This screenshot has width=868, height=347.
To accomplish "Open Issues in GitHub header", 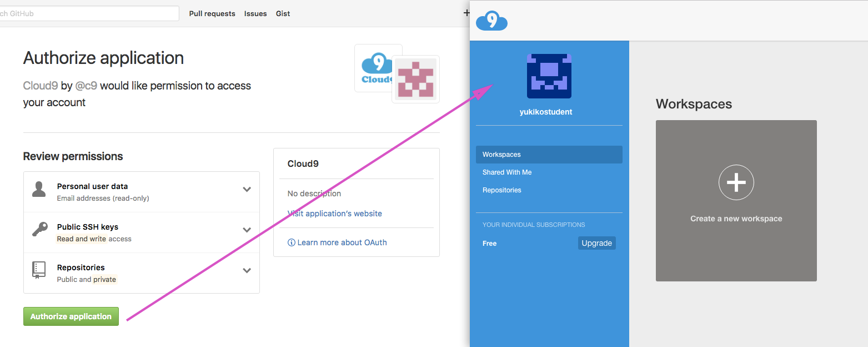I will point(255,13).
